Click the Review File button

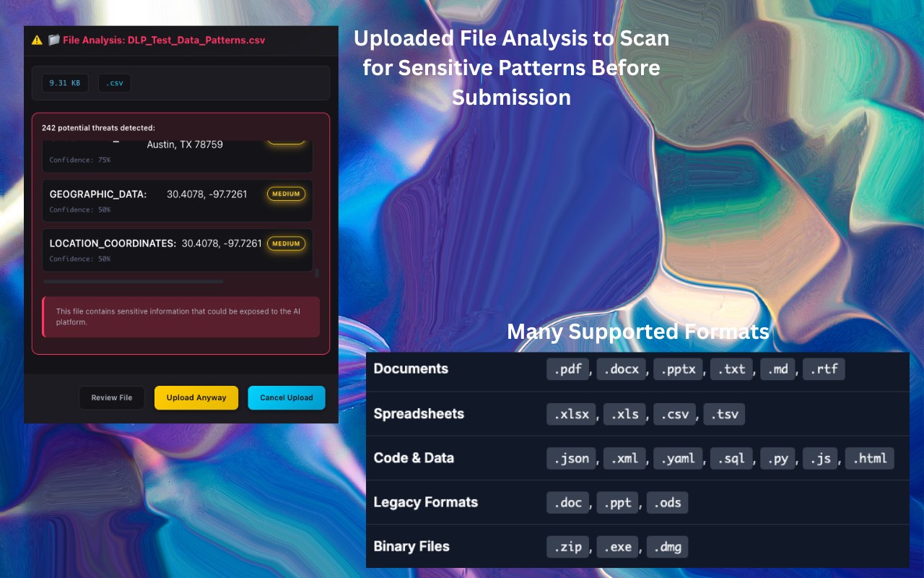click(112, 398)
